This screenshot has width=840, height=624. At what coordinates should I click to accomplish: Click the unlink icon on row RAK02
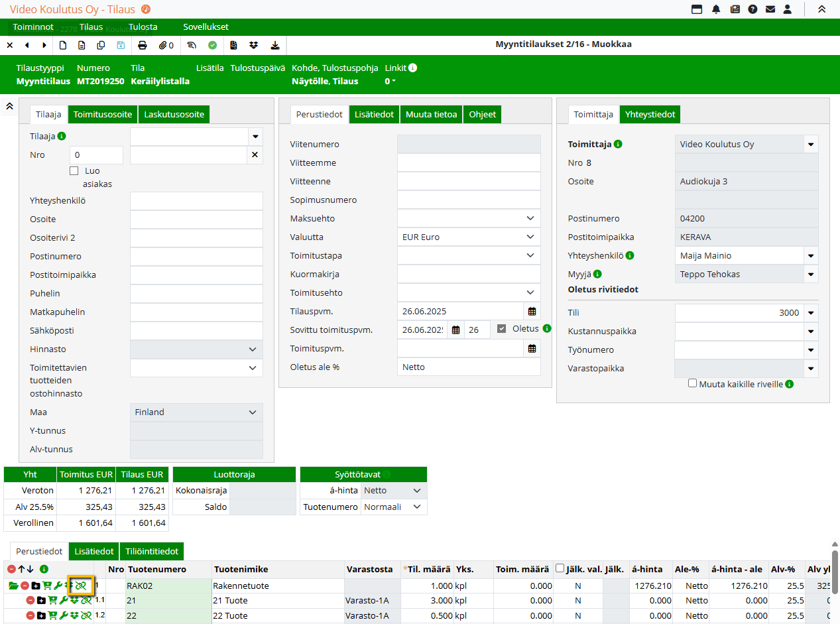point(81,586)
